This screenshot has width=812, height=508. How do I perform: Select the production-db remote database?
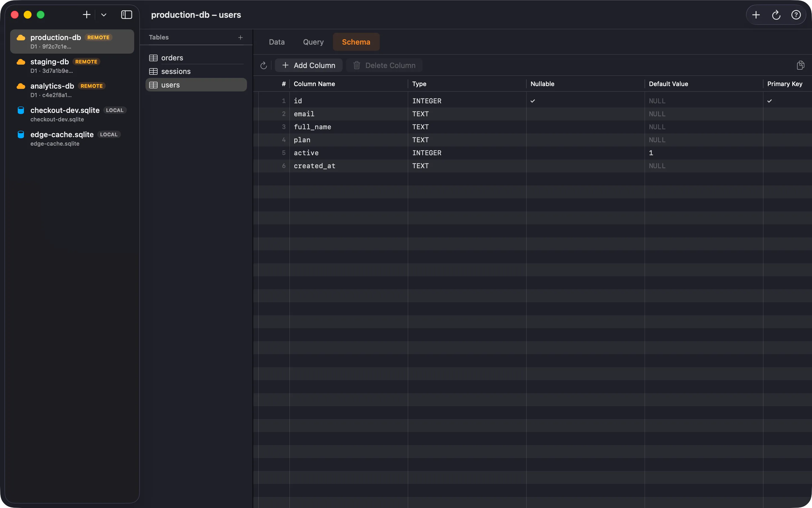click(72, 41)
